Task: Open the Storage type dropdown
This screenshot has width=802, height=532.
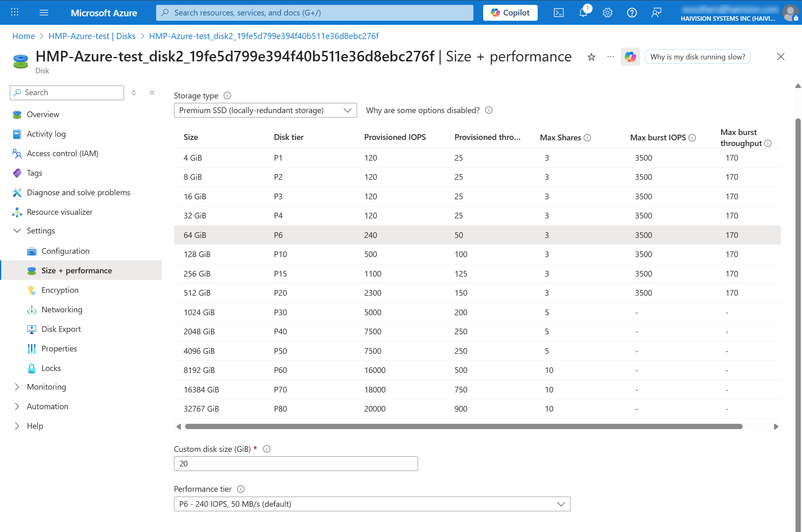Action: [x=265, y=110]
